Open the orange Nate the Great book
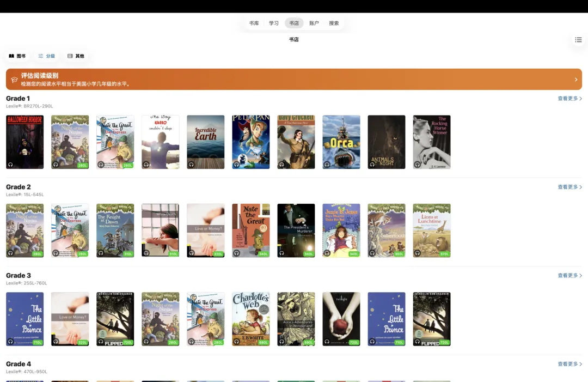This screenshot has width=588, height=382. click(251, 231)
